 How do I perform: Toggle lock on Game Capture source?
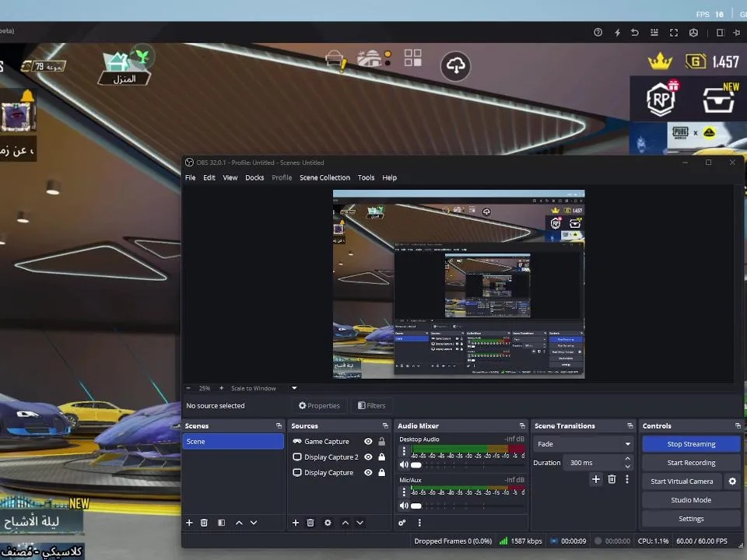(381, 442)
